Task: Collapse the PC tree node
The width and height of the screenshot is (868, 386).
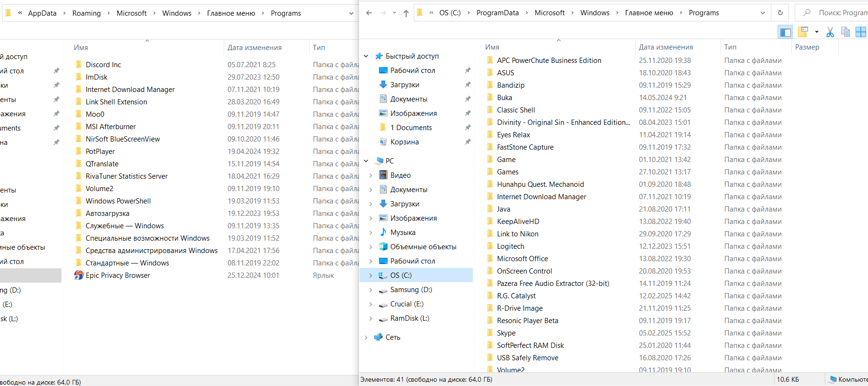Action: 366,161
